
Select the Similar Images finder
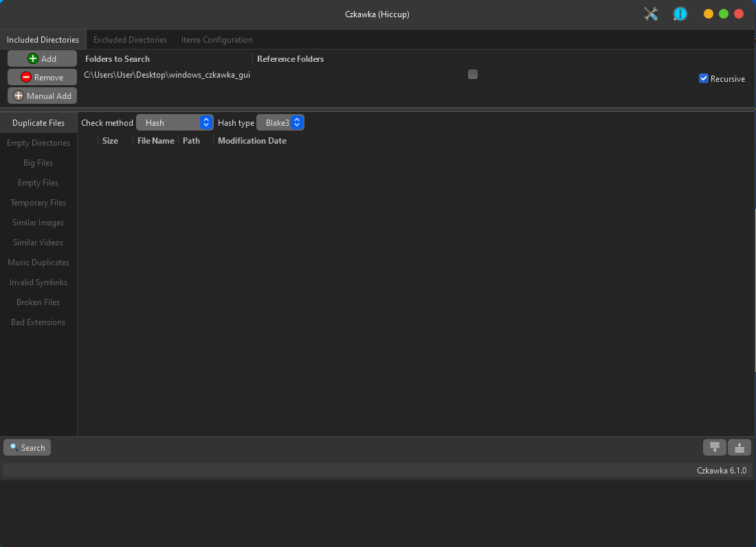click(38, 222)
